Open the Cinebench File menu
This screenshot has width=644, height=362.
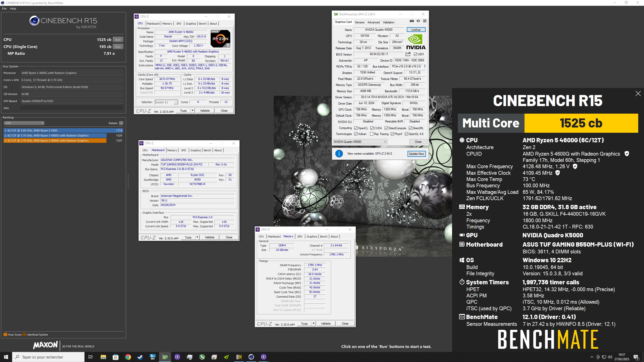4,9
